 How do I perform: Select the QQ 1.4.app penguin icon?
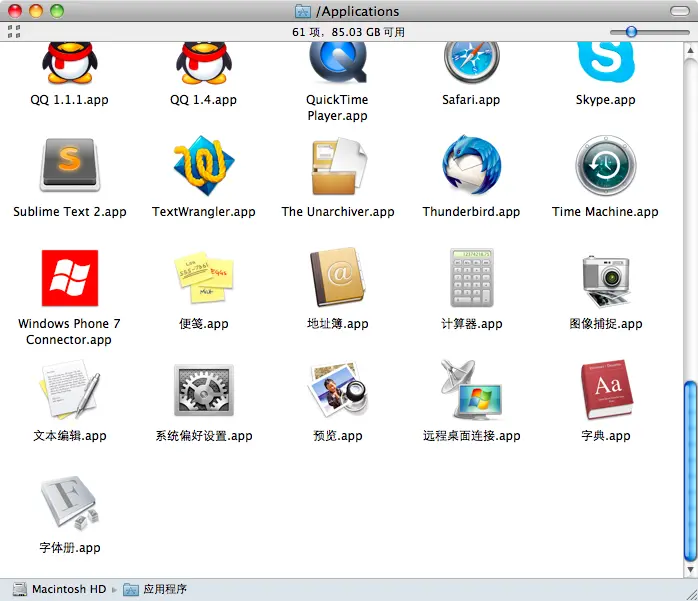pos(204,63)
